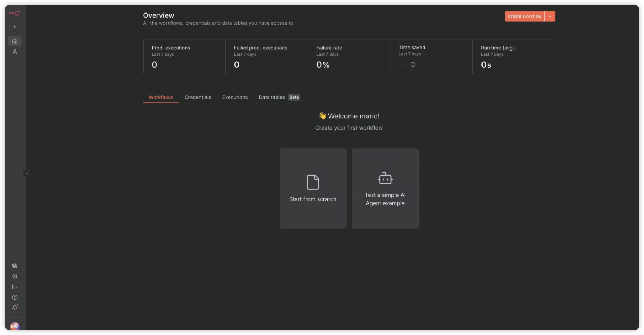644x335 pixels.
Task: Open the Home overview icon
Action: click(x=15, y=41)
